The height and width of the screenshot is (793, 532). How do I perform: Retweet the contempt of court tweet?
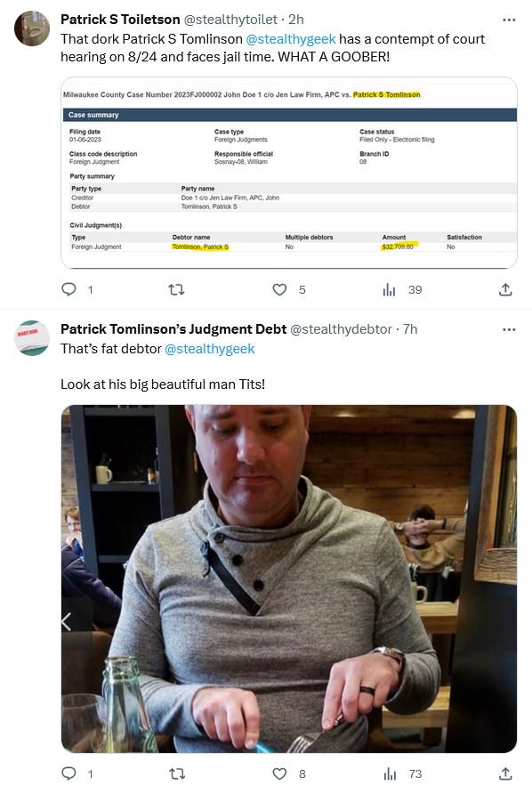(176, 289)
